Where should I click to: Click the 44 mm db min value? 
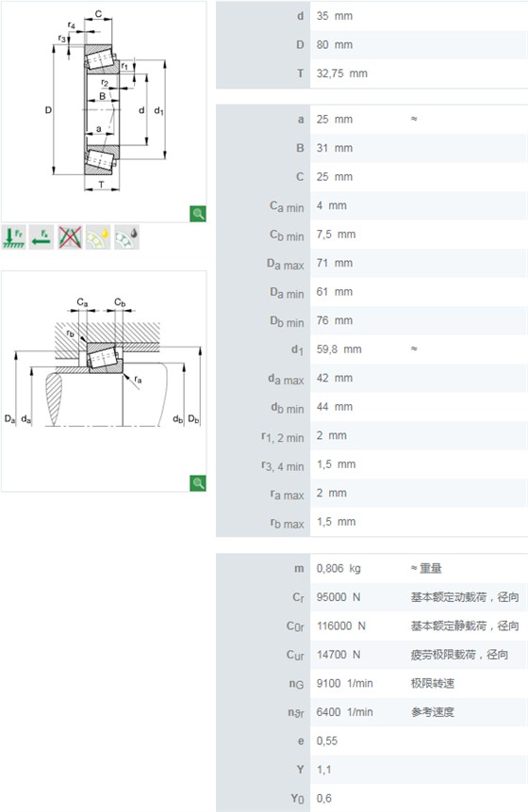pos(335,407)
